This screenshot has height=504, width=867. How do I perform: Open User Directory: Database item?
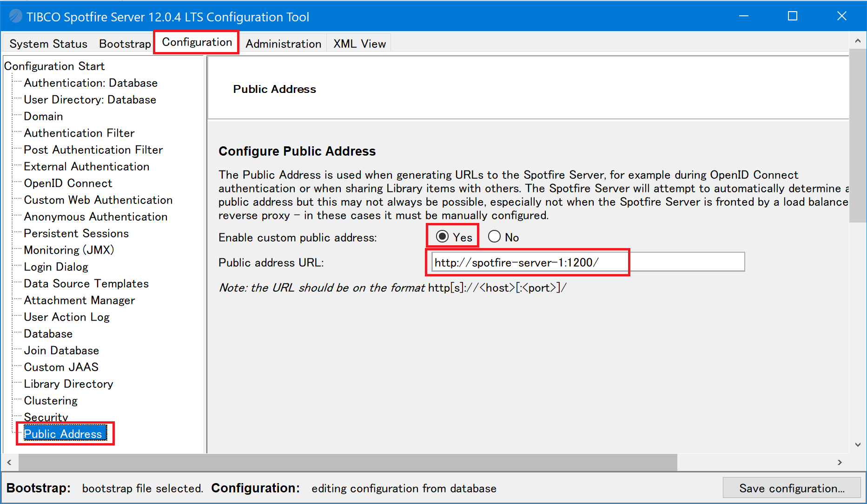[x=90, y=99]
